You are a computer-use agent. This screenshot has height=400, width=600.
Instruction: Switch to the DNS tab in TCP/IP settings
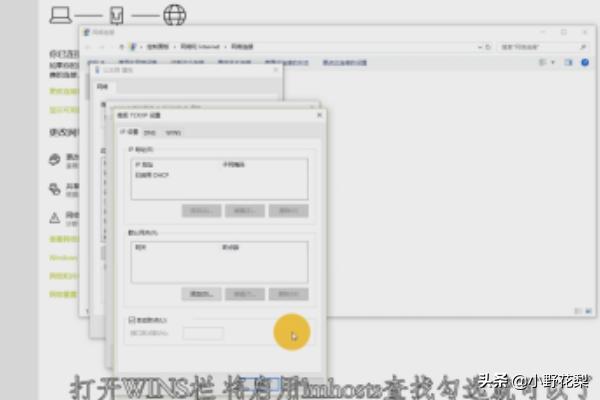(149, 133)
